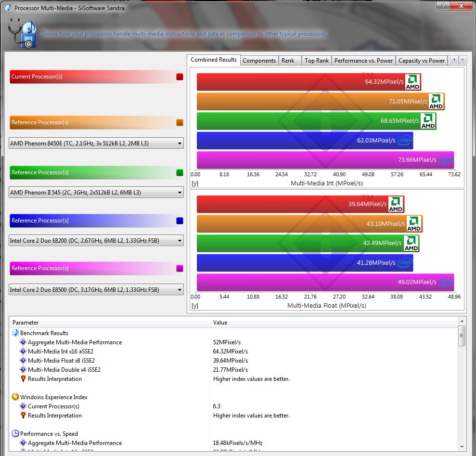Screen dimensions: 476x456
Task: Click the diamond icon beside Current Processor(s) in the list
Action: (x=23, y=406)
